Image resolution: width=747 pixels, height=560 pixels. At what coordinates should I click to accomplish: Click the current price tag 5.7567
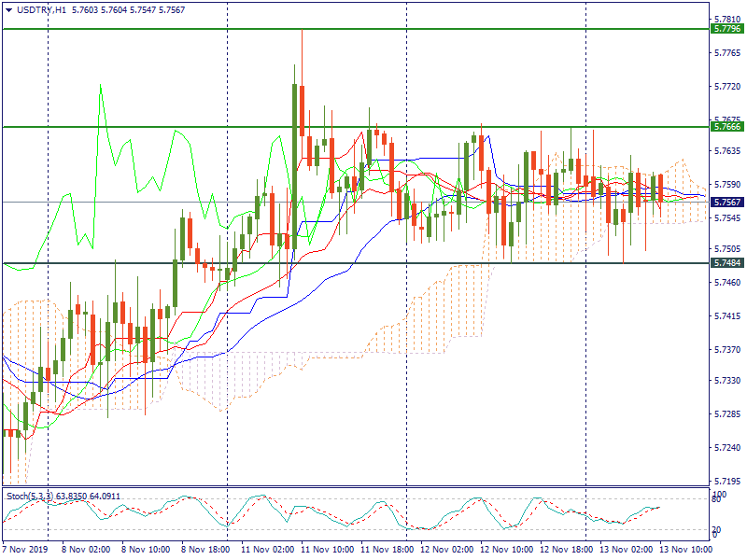[x=726, y=202]
